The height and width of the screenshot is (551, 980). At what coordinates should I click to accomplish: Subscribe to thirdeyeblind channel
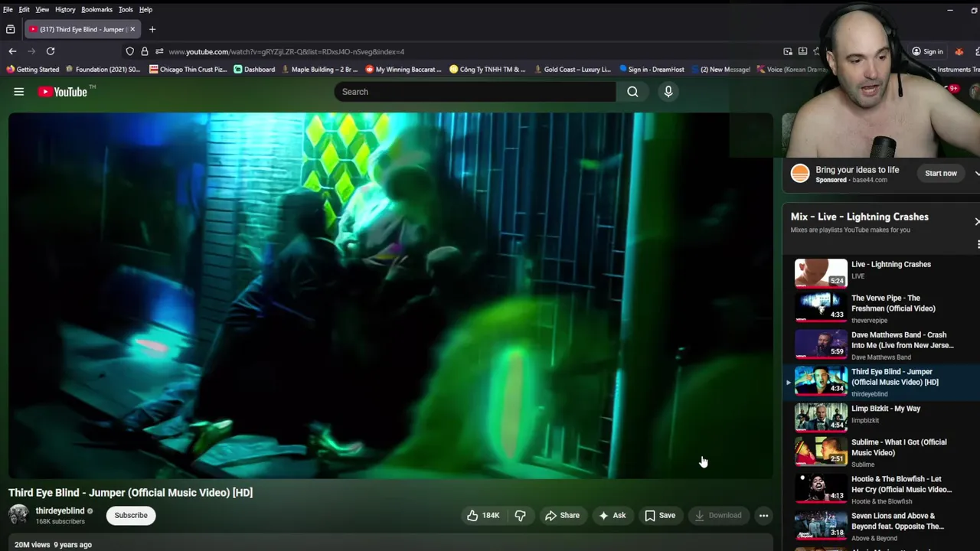point(131,516)
